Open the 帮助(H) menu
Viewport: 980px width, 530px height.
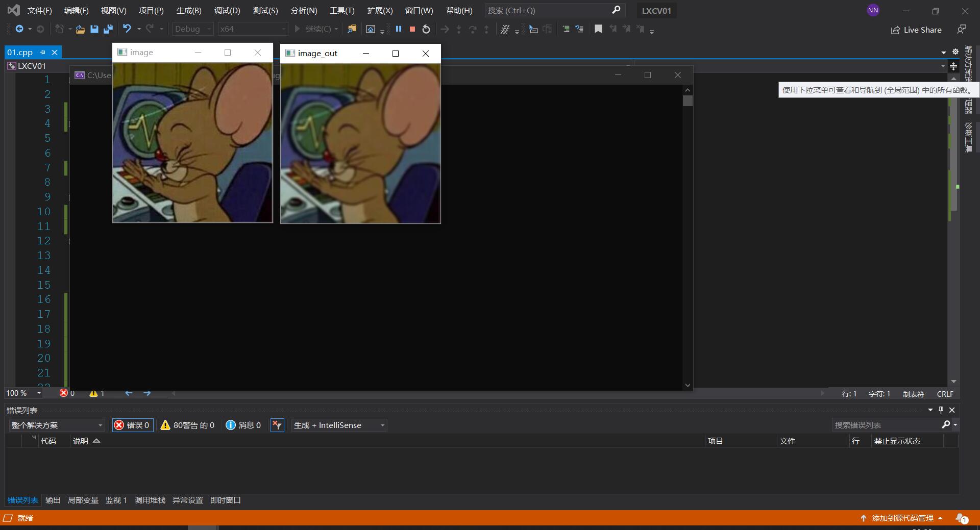pyautogui.click(x=459, y=10)
